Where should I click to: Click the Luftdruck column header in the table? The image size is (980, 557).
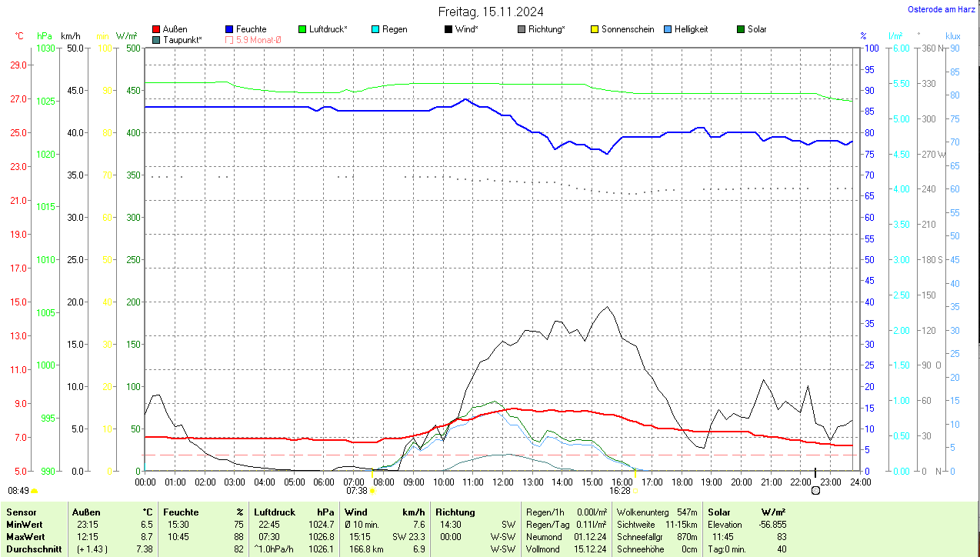pyautogui.click(x=274, y=512)
